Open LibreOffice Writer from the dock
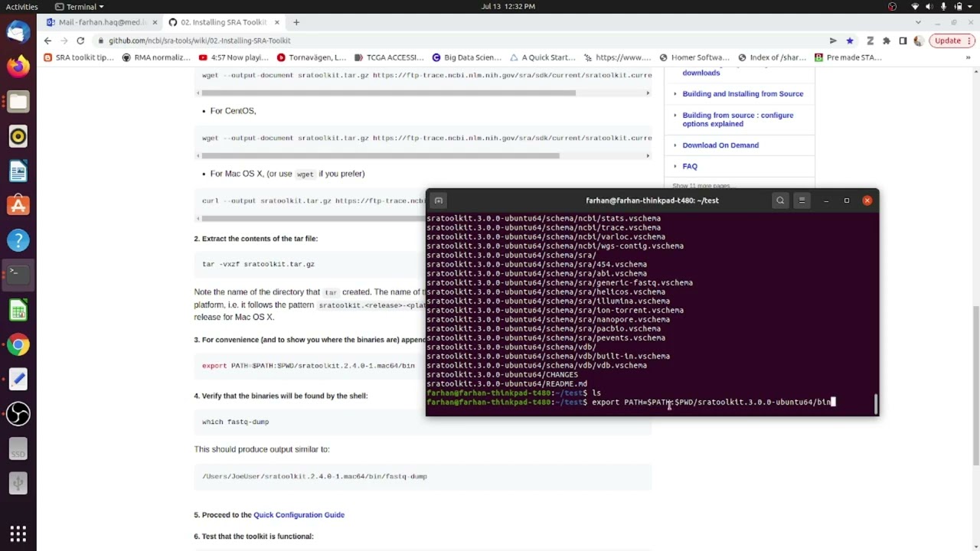This screenshot has width=980, height=551. (18, 171)
